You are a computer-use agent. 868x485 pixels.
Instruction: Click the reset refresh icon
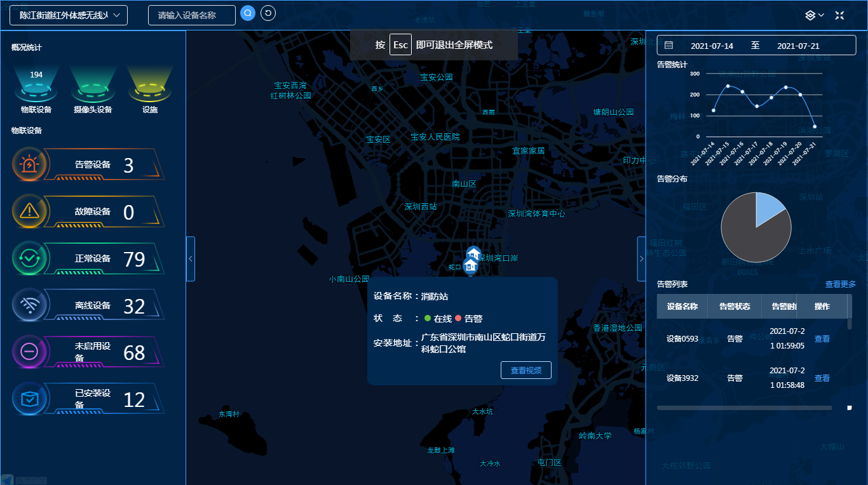(x=268, y=13)
